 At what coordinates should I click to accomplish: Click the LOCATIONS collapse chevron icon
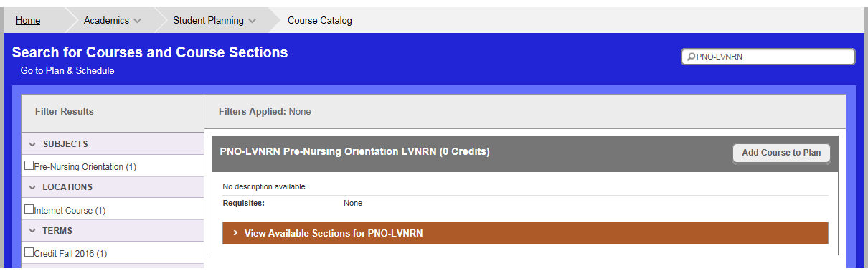[x=32, y=187]
